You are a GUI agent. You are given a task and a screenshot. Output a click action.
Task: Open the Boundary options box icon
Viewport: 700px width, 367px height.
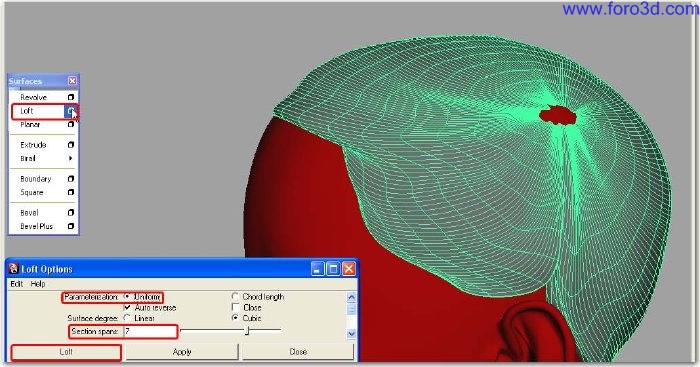click(71, 179)
